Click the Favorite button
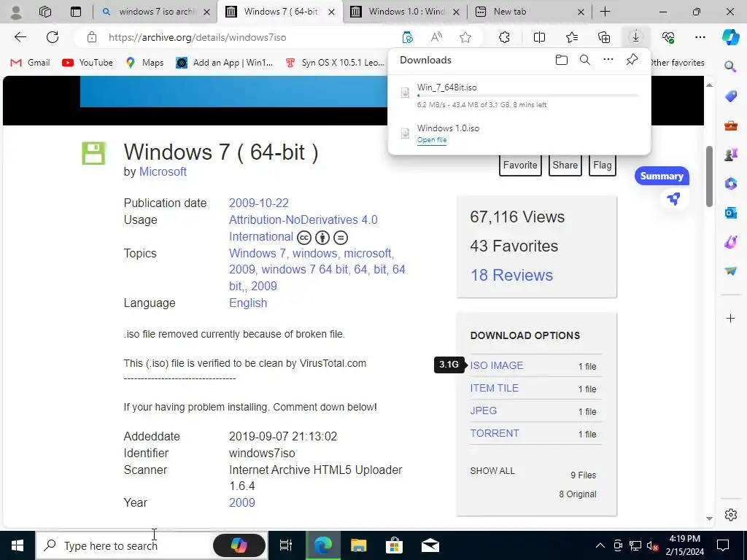This screenshot has height=560, width=747. (x=520, y=166)
